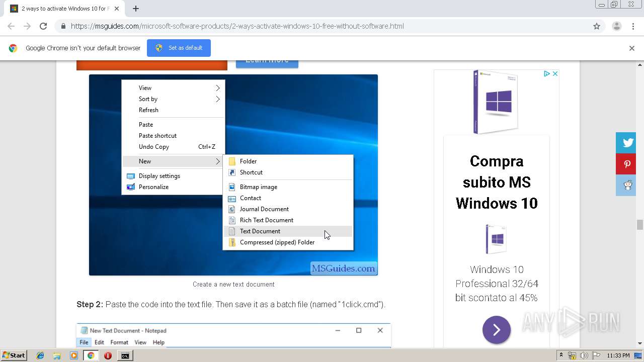
Task: Click the volume icon in system tray
Action: [x=584, y=355]
